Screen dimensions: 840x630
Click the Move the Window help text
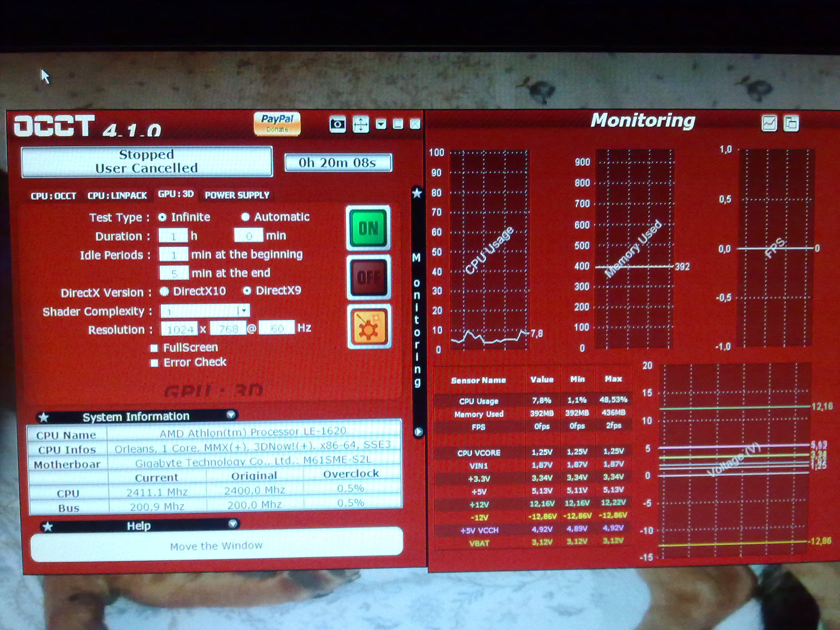[216, 546]
